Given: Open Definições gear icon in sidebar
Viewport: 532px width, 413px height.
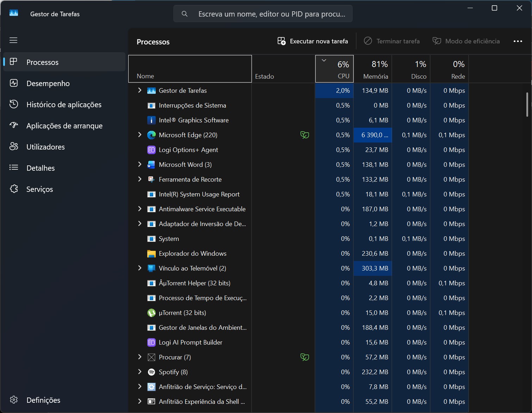Looking at the screenshot, I should [14, 400].
